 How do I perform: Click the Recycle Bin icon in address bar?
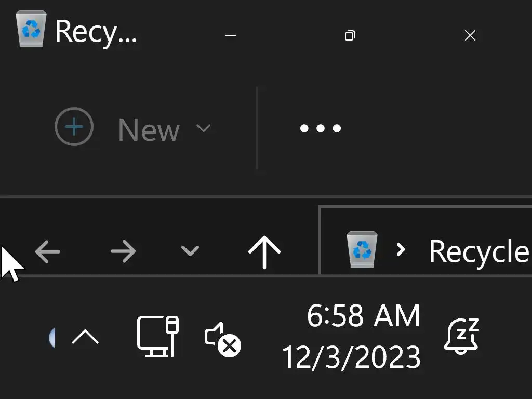pos(362,250)
